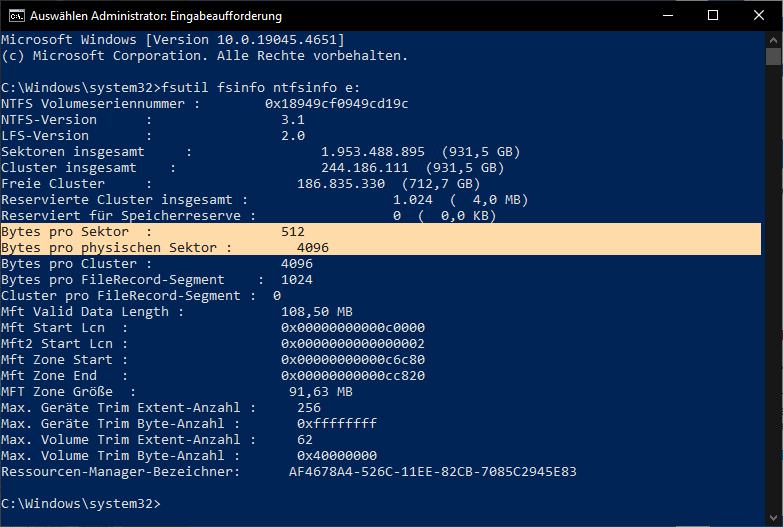Click the Command Prompt icon in title bar
Viewport: 783px width, 527px height.
click(x=15, y=16)
